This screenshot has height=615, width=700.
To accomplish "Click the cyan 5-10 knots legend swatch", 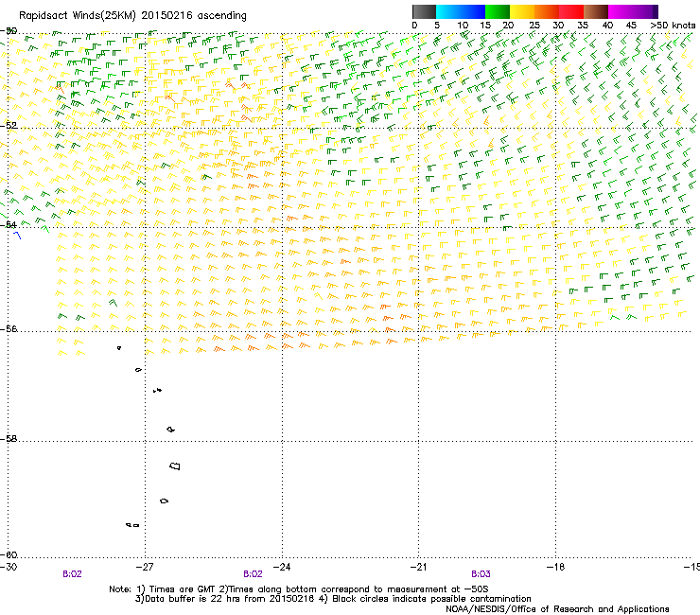I will click(x=448, y=11).
